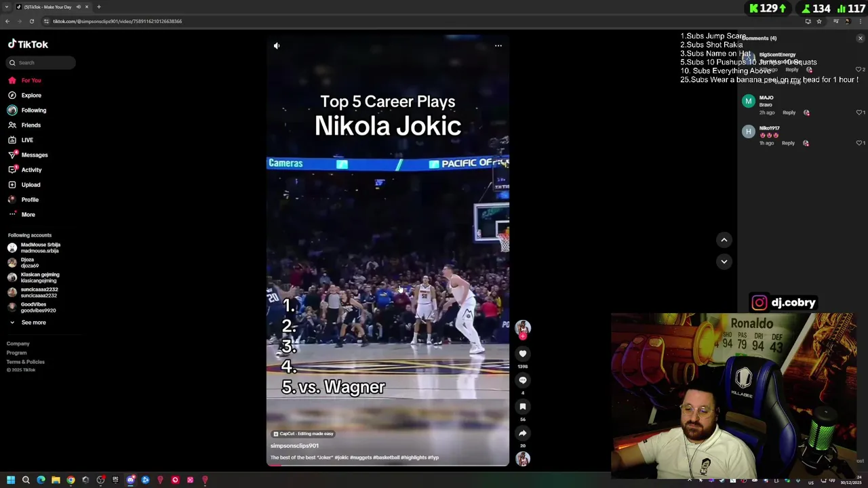Click the #jokic hashtag in caption
This screenshot has width=868, height=488.
pos(341,457)
